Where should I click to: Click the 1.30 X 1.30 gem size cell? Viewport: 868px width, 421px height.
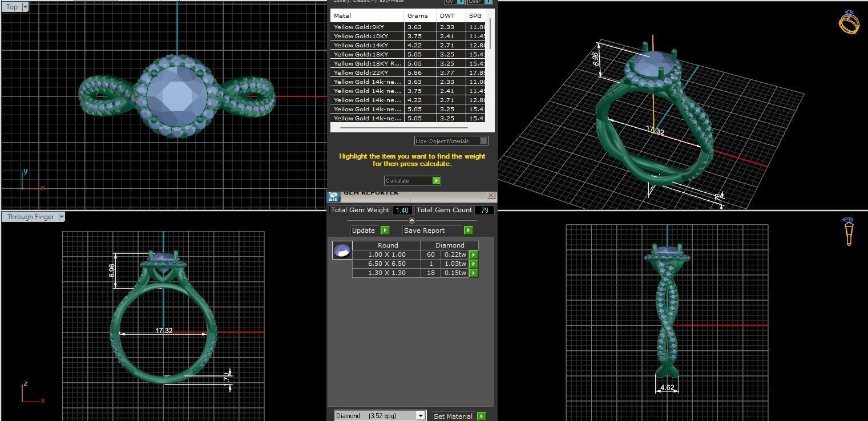(386, 273)
